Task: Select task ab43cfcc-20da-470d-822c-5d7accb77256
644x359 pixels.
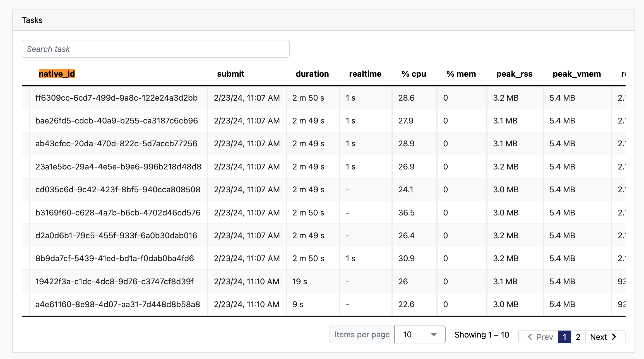Action: pos(116,144)
